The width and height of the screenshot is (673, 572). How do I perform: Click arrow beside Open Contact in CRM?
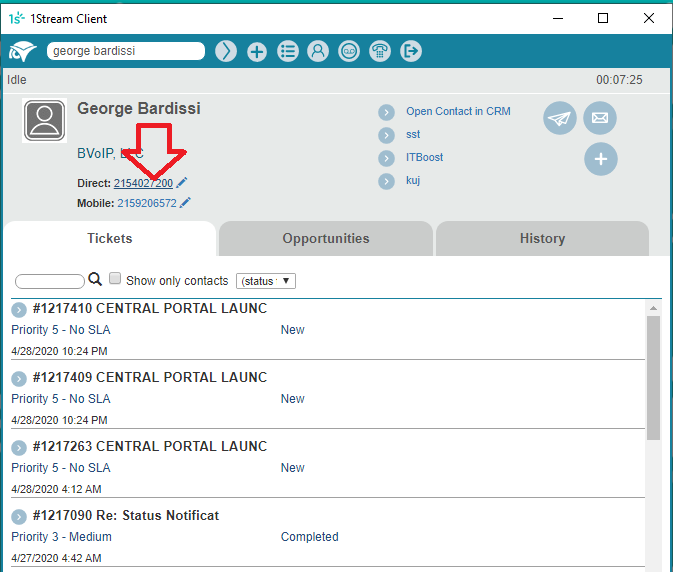(x=386, y=112)
